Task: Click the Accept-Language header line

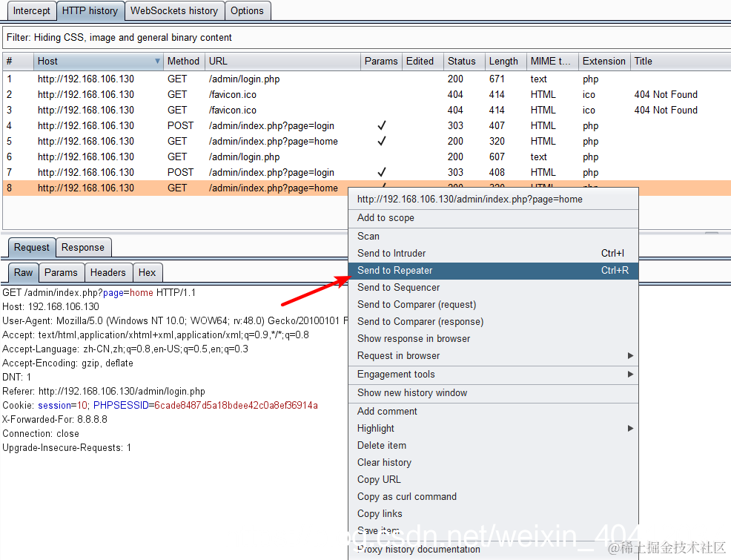Action: click(x=125, y=349)
